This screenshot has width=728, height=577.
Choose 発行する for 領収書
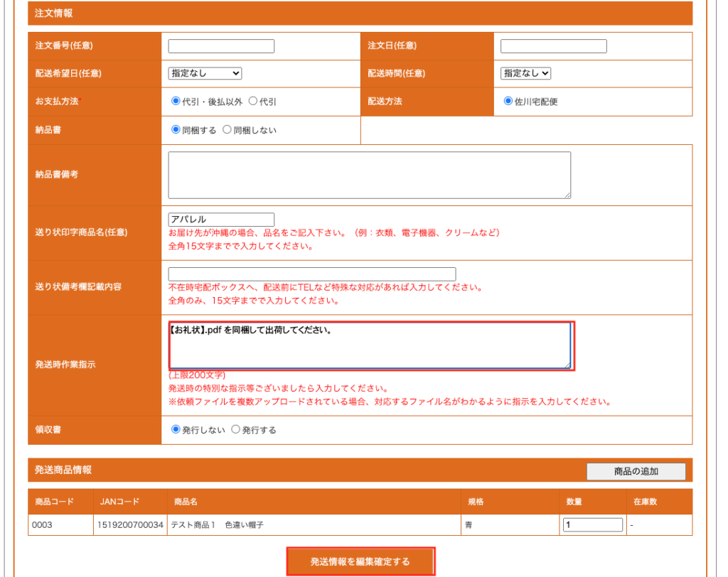pyautogui.click(x=236, y=430)
